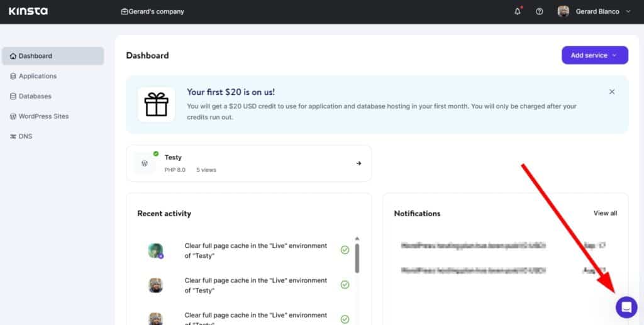Open the Gerard Blanco user menu chevron
The width and height of the screenshot is (644, 325).
pos(628,11)
